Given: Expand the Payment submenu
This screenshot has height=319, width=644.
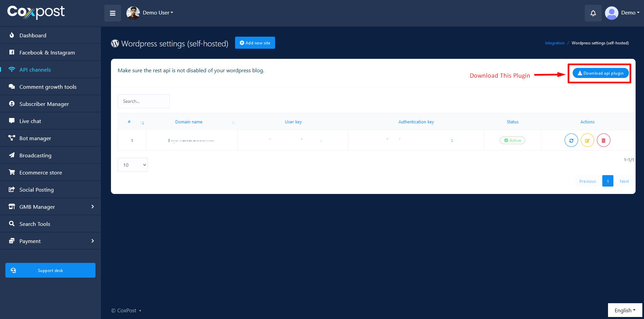Looking at the screenshot, I should tap(50, 241).
